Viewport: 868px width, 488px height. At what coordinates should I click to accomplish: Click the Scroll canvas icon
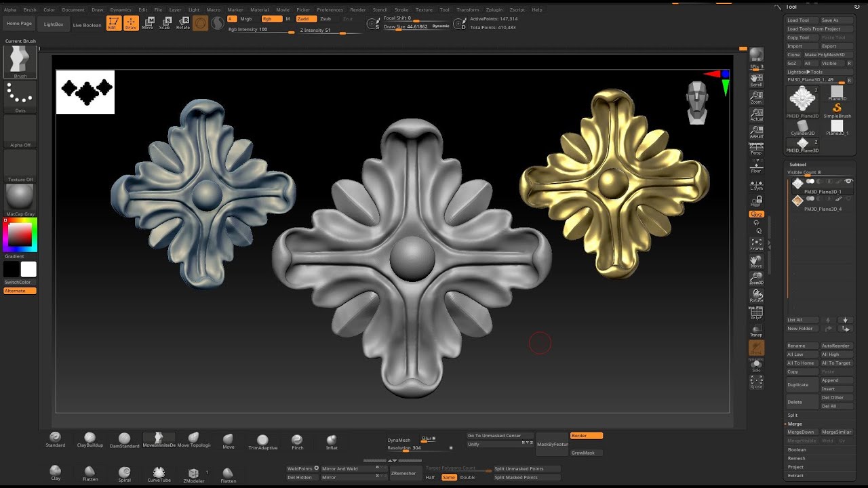[x=756, y=79]
